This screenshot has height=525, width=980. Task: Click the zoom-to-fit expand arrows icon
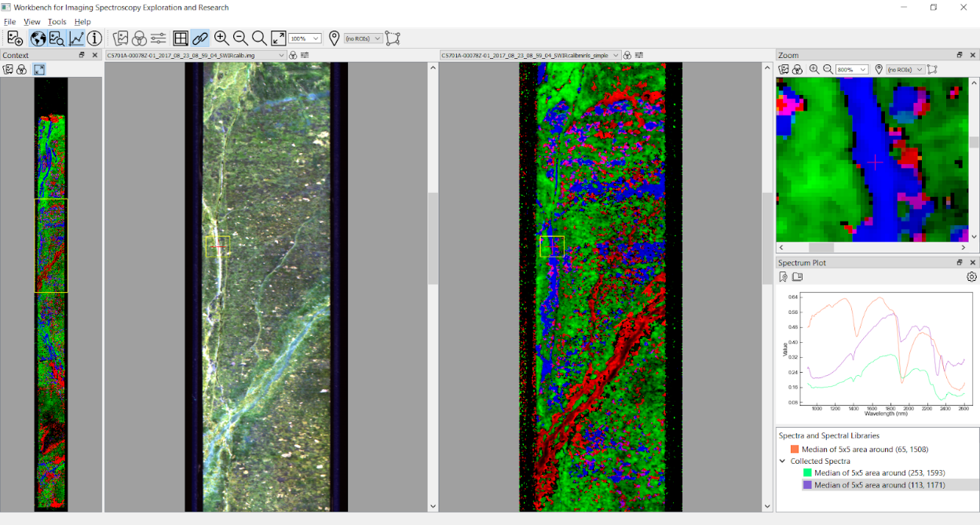click(x=278, y=38)
